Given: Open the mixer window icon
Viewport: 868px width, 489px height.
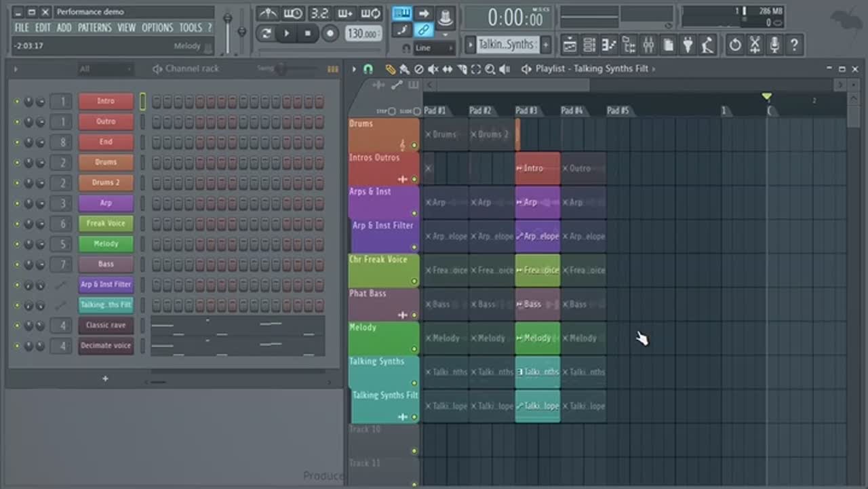Looking at the screenshot, I should (x=648, y=45).
